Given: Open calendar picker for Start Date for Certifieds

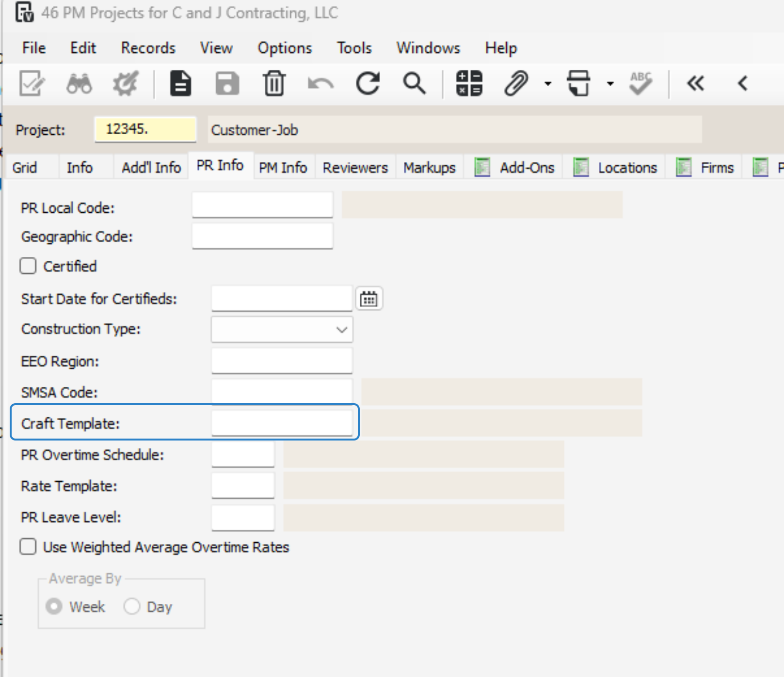Looking at the screenshot, I should coord(369,299).
